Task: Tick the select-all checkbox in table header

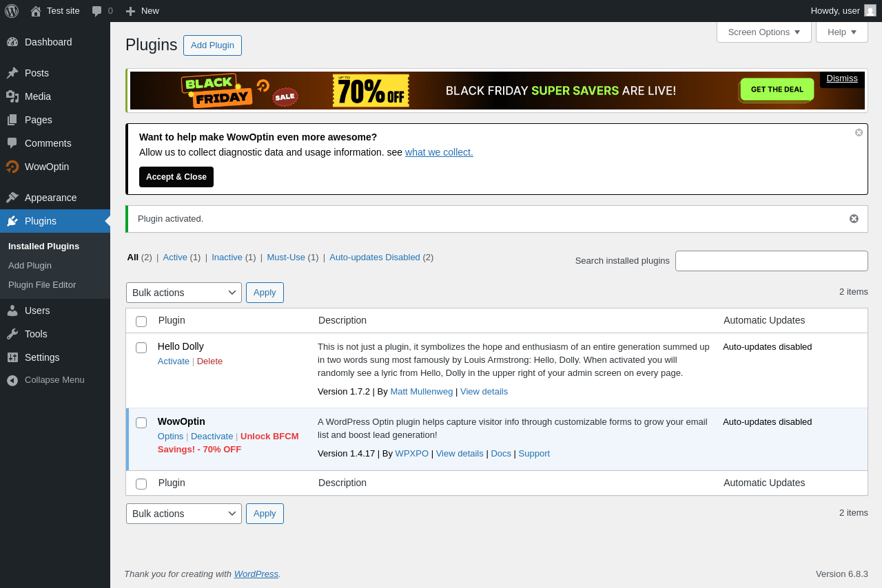Action: (x=141, y=322)
